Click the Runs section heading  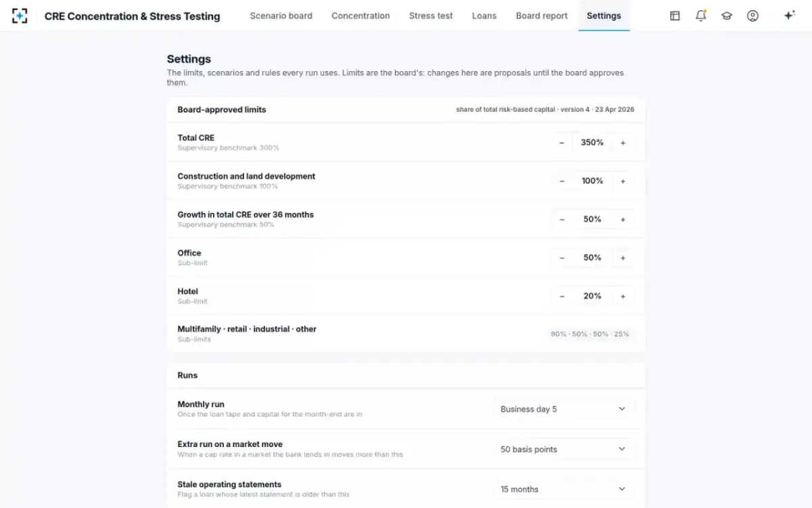click(x=187, y=375)
